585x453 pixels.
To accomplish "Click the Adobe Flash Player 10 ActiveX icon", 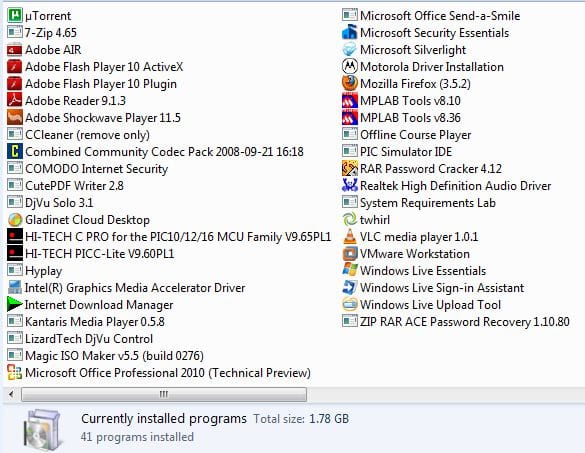I will tap(15, 67).
